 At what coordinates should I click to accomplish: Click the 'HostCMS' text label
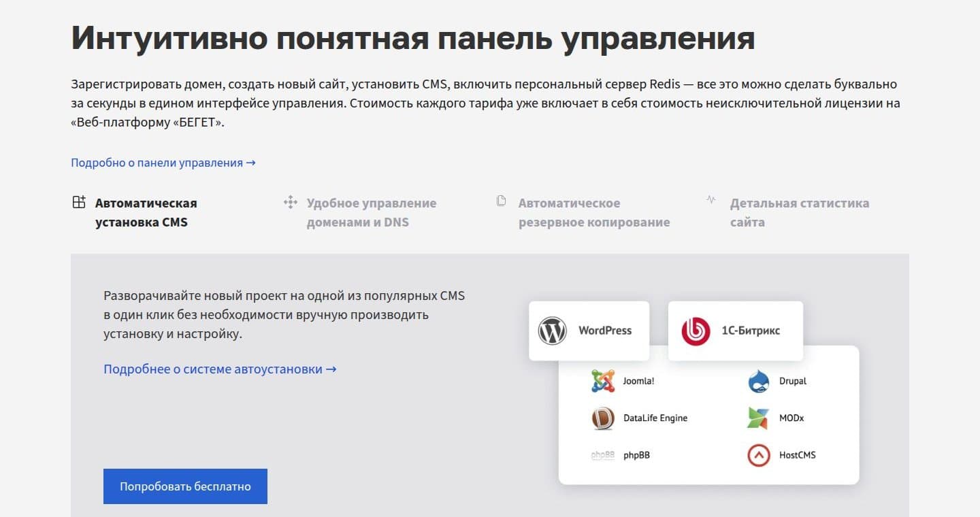pos(797,455)
